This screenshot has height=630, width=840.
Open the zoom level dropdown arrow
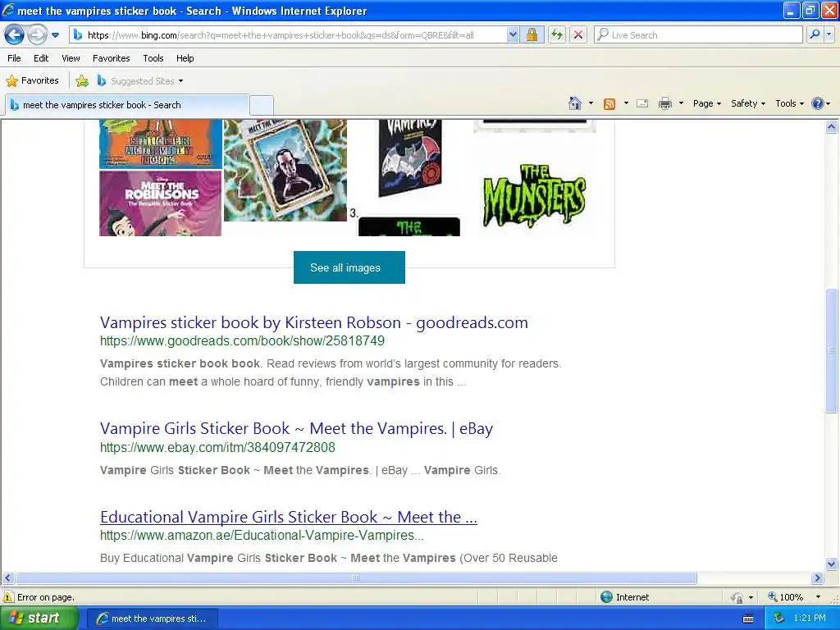pos(818,597)
